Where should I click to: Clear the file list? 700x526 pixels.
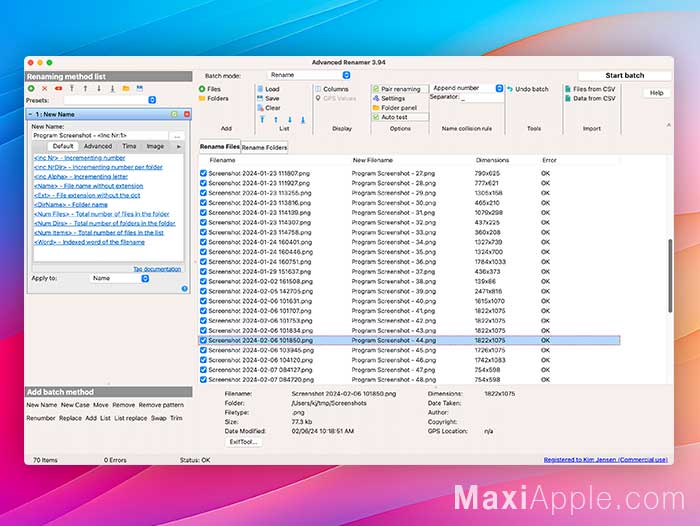pos(269,108)
